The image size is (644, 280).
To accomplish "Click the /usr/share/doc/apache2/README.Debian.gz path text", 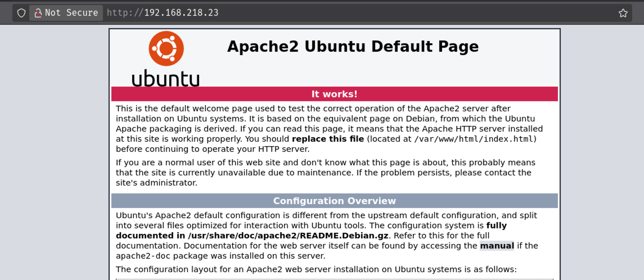I will (x=288, y=236).
